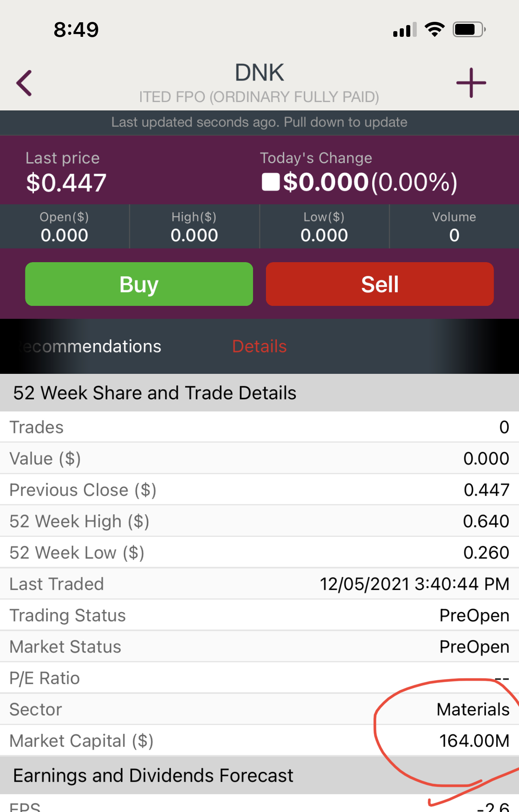The width and height of the screenshot is (519, 812).
Task: Tap the battery indicator icon
Action: pos(469,30)
